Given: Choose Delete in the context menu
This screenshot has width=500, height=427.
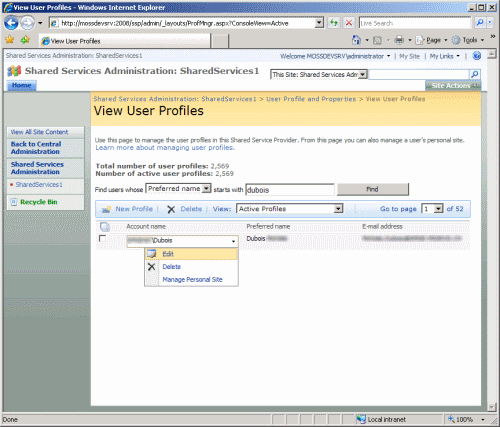Looking at the screenshot, I should pyautogui.click(x=172, y=267).
